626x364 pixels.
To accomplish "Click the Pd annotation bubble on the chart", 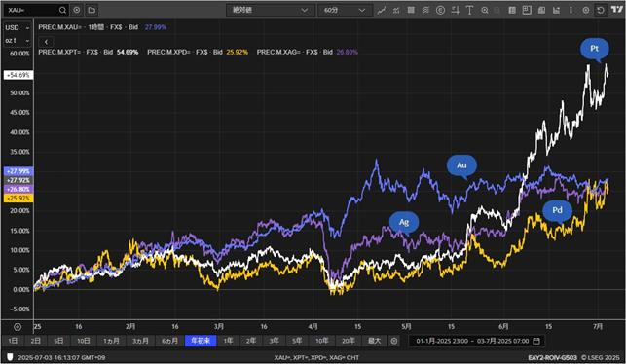I will click(x=557, y=210).
